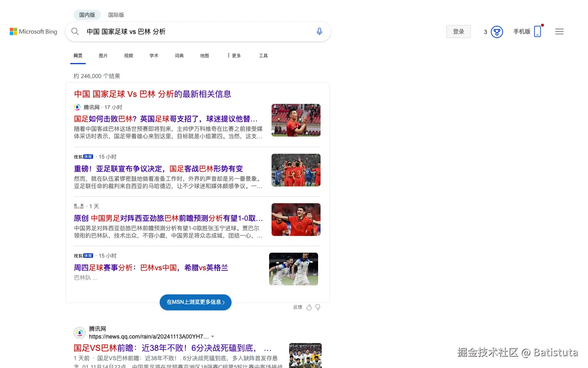Image resolution: width=588 pixels, height=368 pixels.
Task: Select the 网页 tab
Action: coord(78,56)
